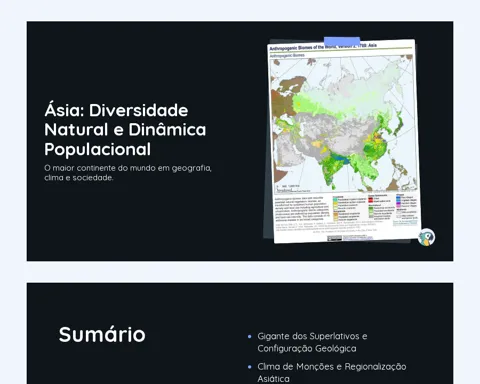The height and width of the screenshot is (384, 480).
Task: Open the Asia anthropogenic biomes map image
Action: (344, 141)
